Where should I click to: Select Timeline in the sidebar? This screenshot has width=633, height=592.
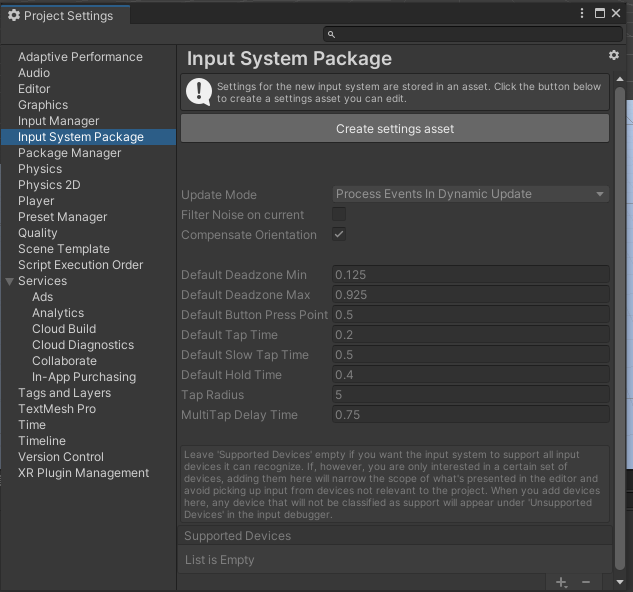click(x=42, y=441)
